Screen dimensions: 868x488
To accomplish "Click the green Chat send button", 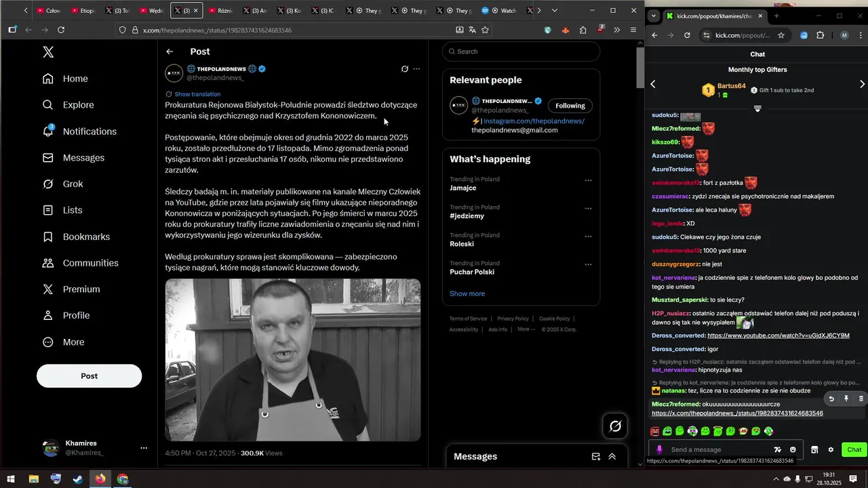I will [x=854, y=449].
